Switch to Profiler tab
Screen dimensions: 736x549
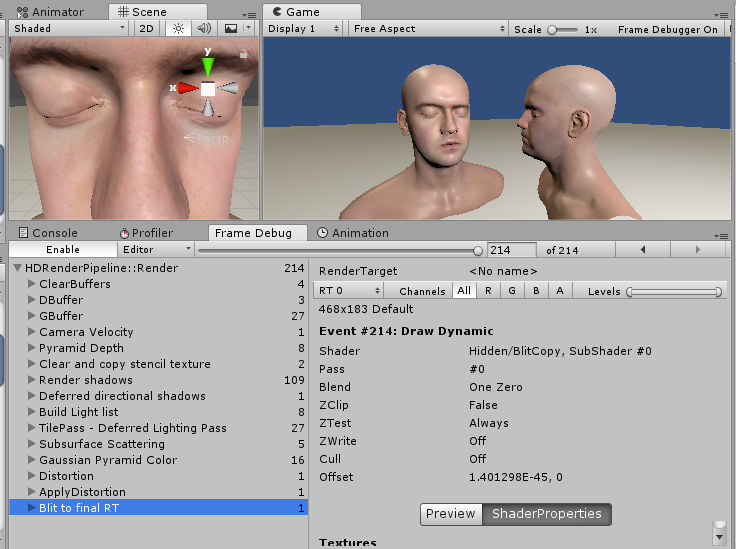[x=146, y=233]
